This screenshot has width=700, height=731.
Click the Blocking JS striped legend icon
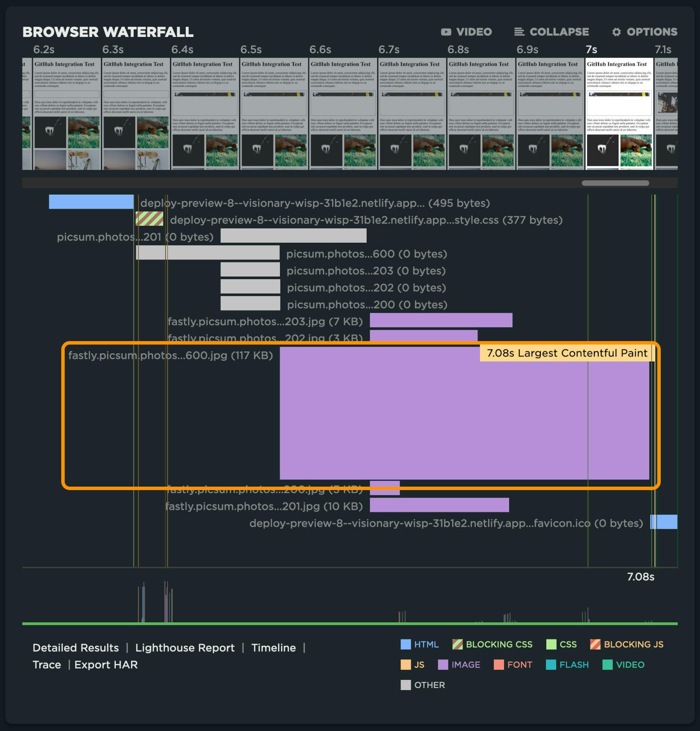[595, 644]
